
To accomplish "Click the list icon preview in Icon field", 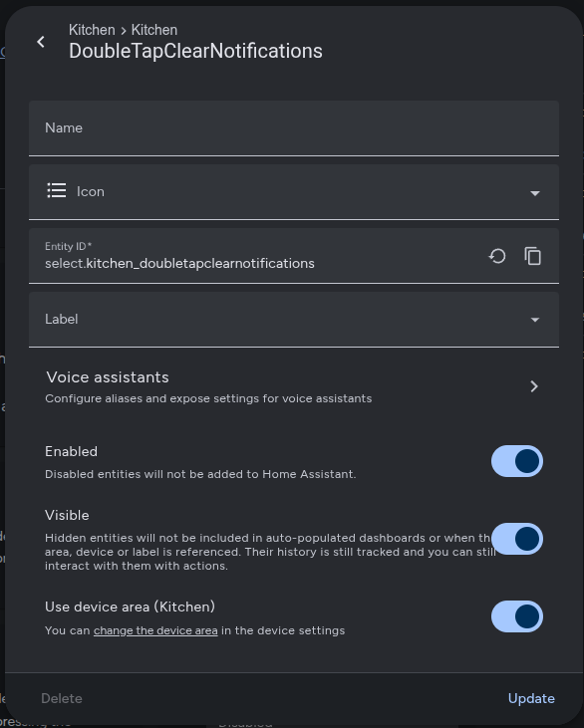I will (56, 191).
